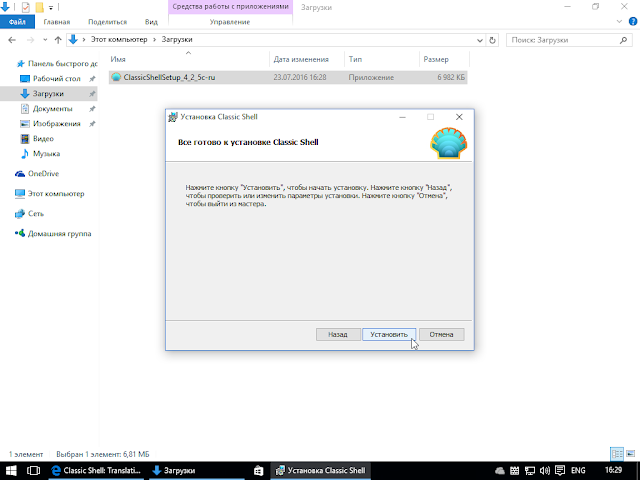The image size is (640, 480).
Task: Select Загрузки in navigation pane
Action: pos(48,93)
